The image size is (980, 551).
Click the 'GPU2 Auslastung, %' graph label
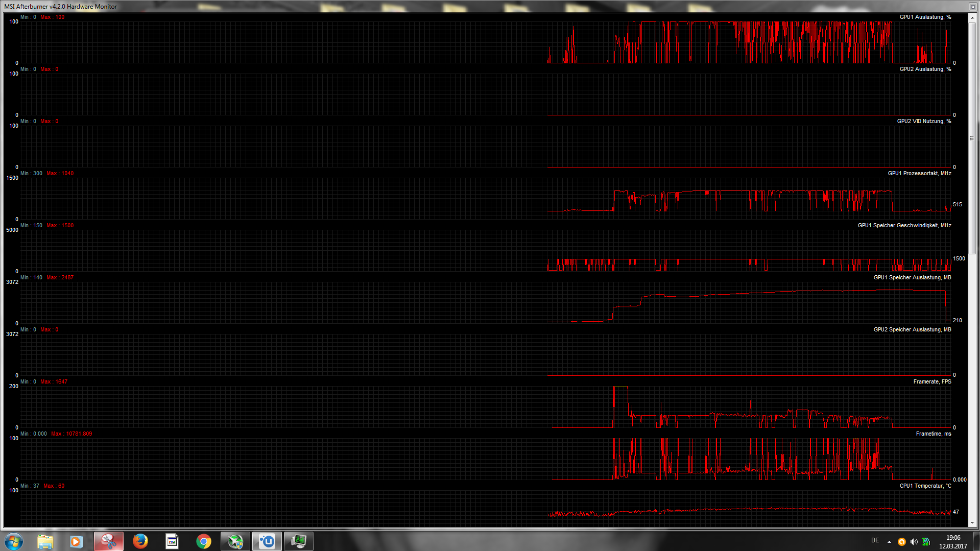925,69
